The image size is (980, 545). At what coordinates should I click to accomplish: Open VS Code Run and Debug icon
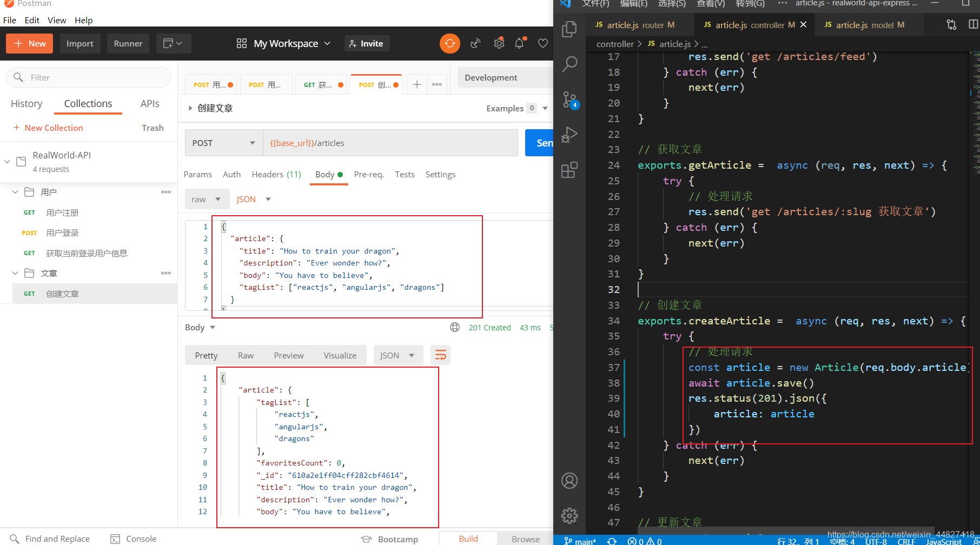[570, 134]
